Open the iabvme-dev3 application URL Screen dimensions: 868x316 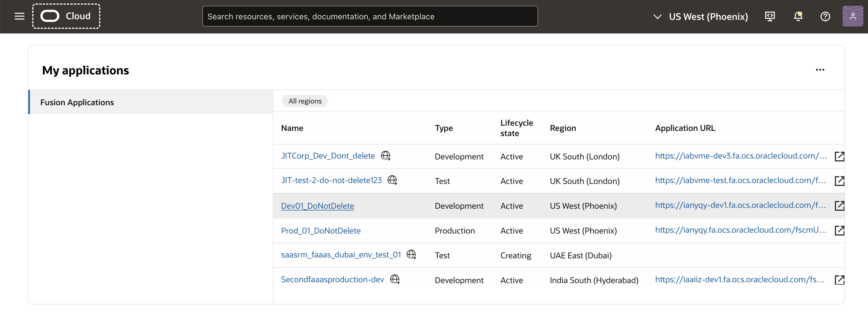coord(741,155)
